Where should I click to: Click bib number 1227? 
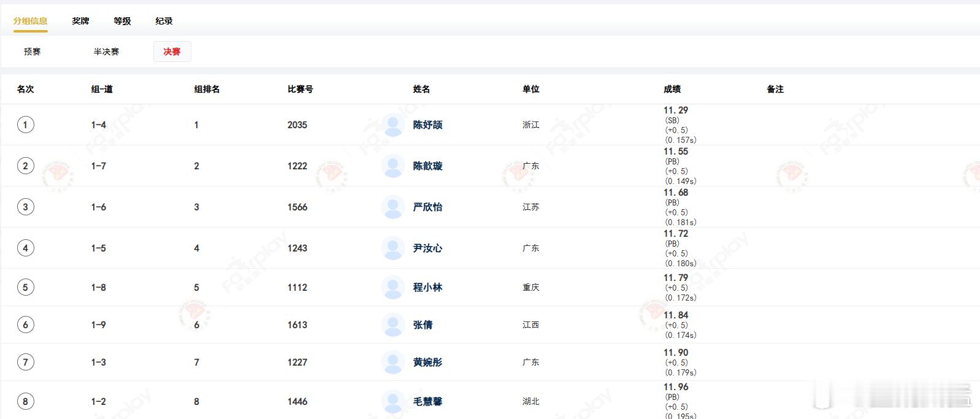[x=297, y=362]
